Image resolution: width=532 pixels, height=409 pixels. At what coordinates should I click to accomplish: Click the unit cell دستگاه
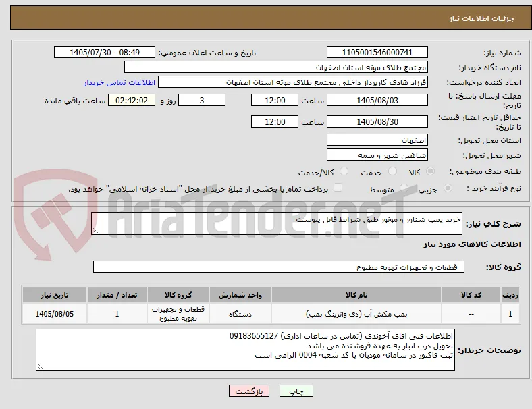pos(240,314)
